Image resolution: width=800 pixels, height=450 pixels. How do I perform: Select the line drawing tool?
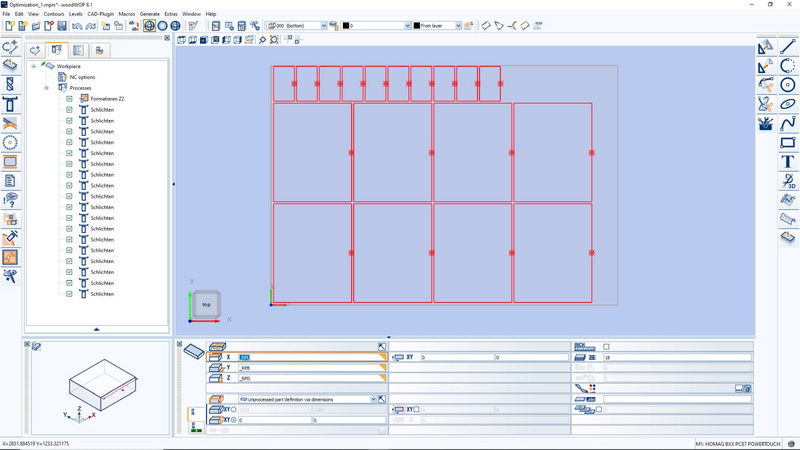[x=788, y=47]
